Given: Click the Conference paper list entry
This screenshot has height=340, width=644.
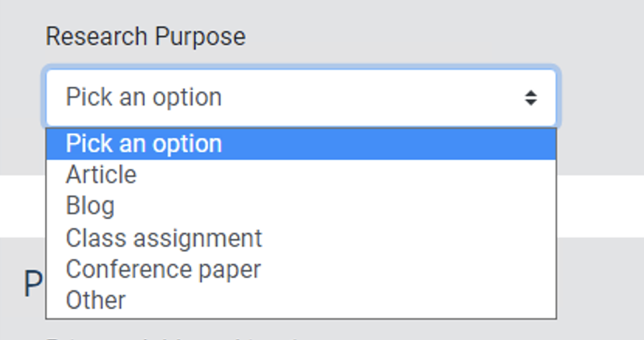Looking at the screenshot, I should coord(163,269).
